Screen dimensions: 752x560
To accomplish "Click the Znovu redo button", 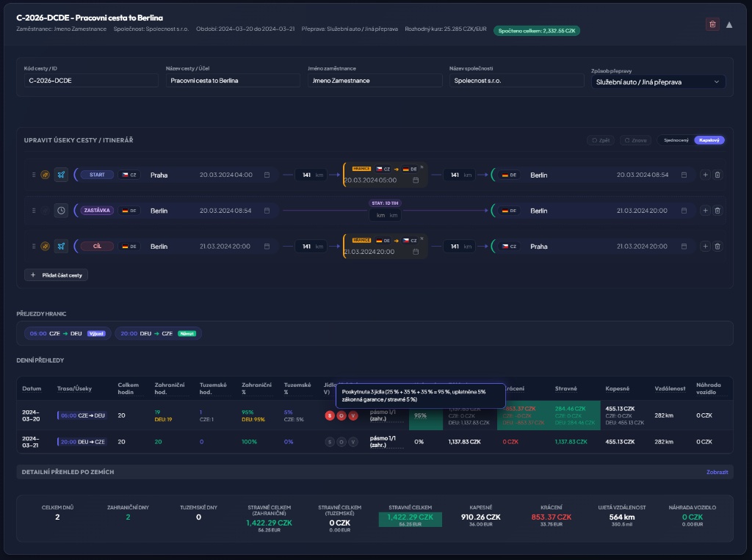I will [635, 140].
